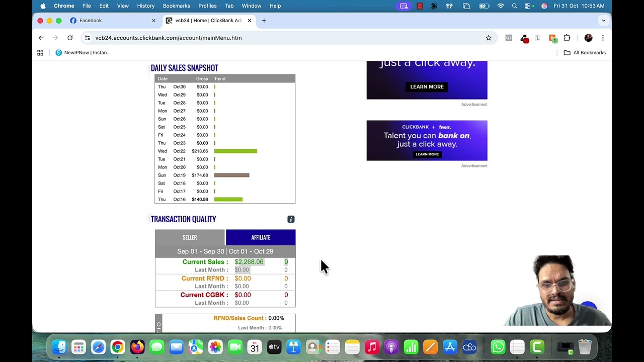Click the green Oct16 trend bar
Viewport: 644px width, 362px height.
pos(228,199)
